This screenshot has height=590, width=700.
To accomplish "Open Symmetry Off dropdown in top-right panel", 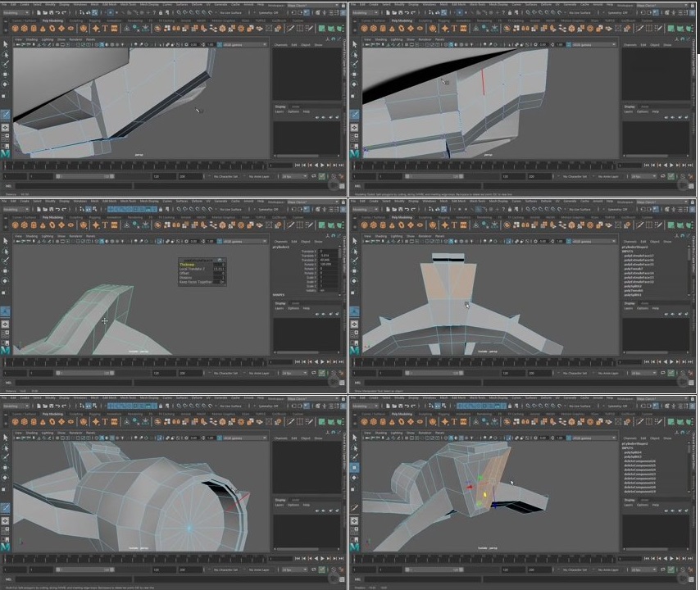I will pyautogui.click(x=619, y=12).
